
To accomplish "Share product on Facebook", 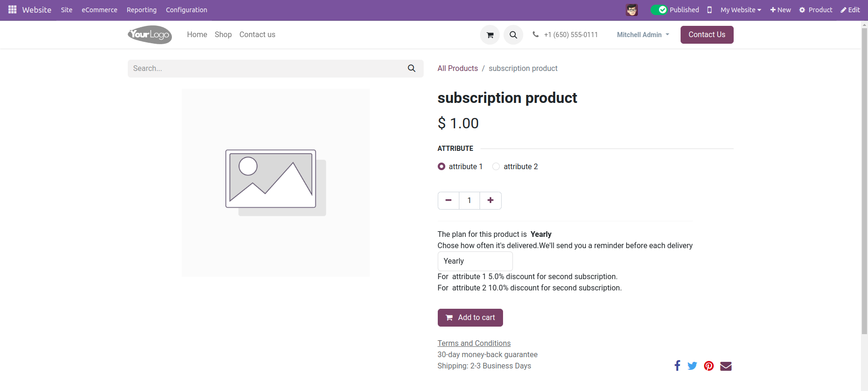I will pyautogui.click(x=677, y=366).
